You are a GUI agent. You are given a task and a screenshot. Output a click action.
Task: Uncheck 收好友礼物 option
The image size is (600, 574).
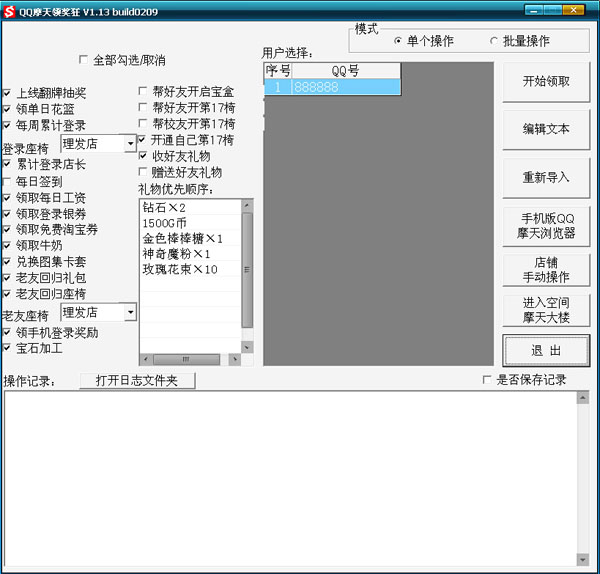tap(142, 156)
